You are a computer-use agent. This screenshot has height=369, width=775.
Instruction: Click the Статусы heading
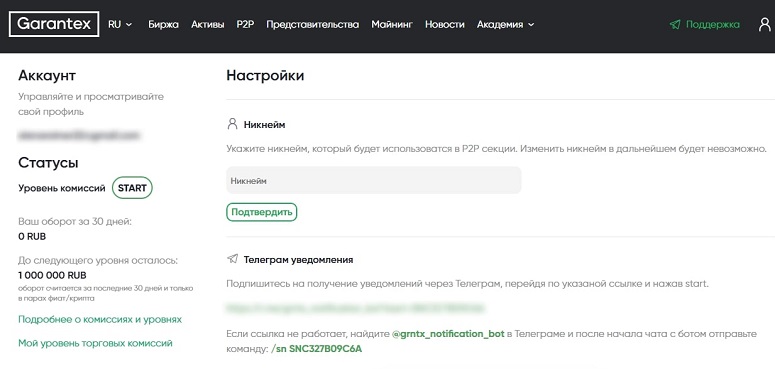48,163
